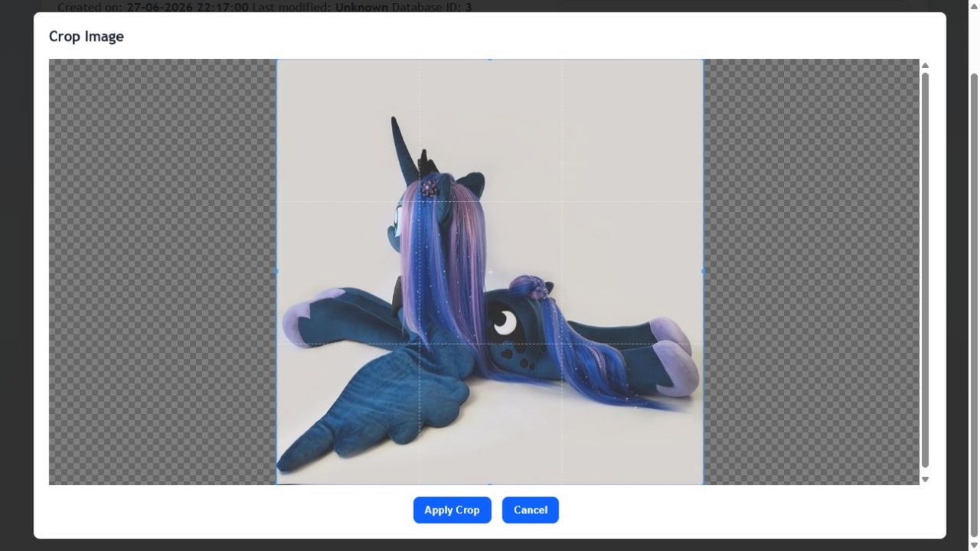The image size is (980, 551).
Task: Click the plush pony image in crop area
Action: 490,272
